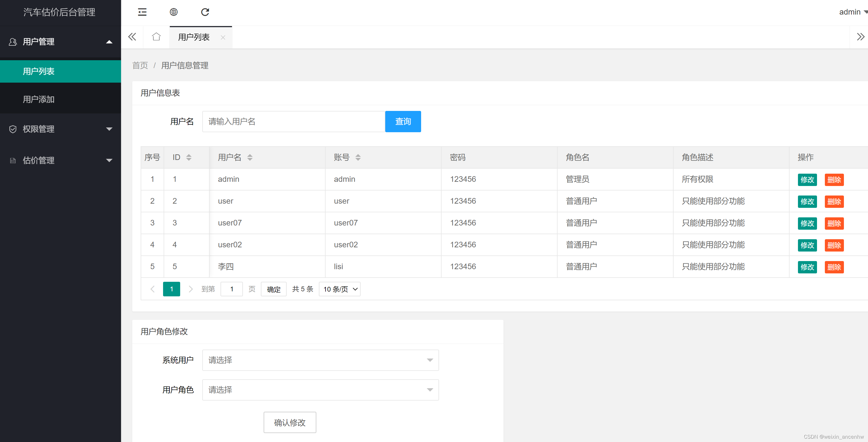Select 用户列表 in the sidebar
This screenshot has height=442, width=868.
coord(60,71)
